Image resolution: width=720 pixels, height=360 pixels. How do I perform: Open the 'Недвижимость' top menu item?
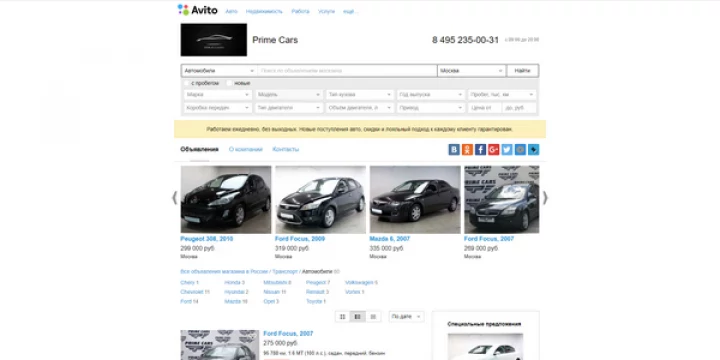coord(264,11)
